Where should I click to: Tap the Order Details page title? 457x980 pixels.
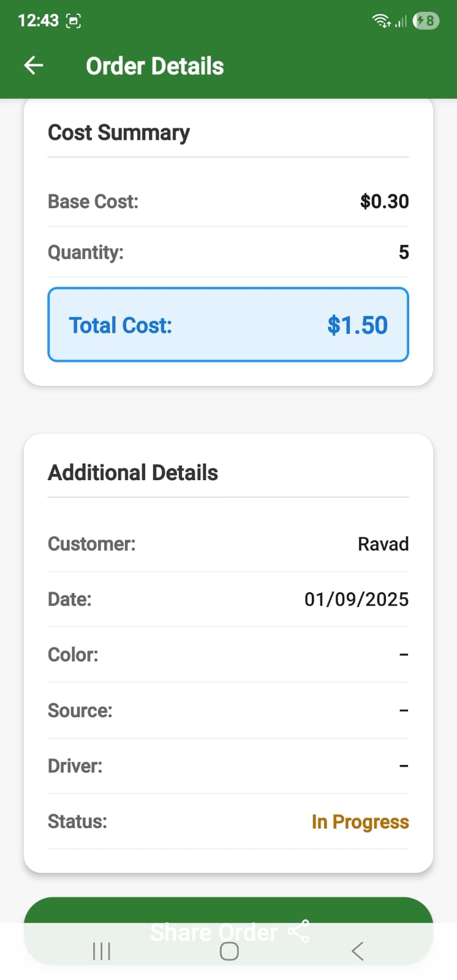click(154, 66)
